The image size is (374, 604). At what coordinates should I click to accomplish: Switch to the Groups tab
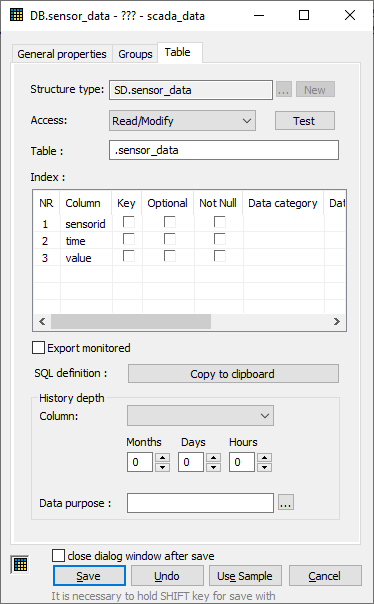pyautogui.click(x=135, y=54)
